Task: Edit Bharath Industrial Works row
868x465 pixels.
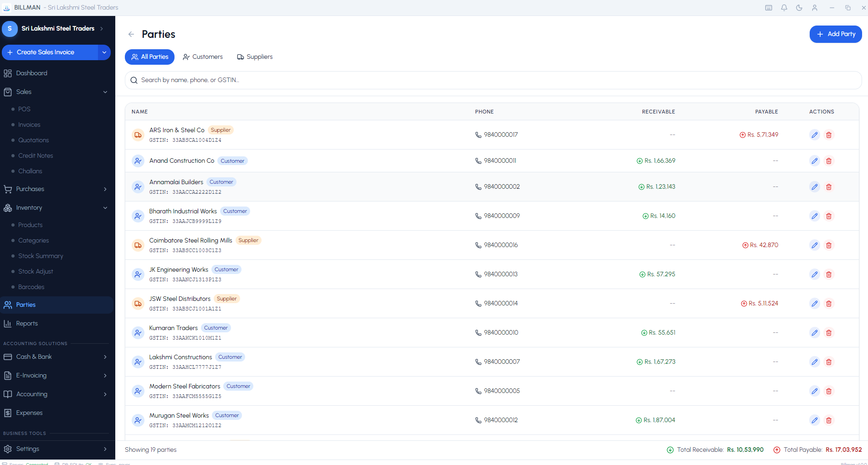Action: 815,216
